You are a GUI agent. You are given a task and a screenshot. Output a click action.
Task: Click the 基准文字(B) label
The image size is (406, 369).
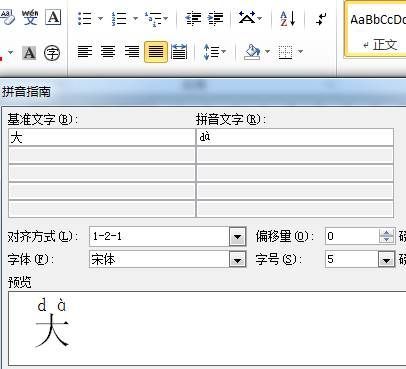[x=42, y=120]
